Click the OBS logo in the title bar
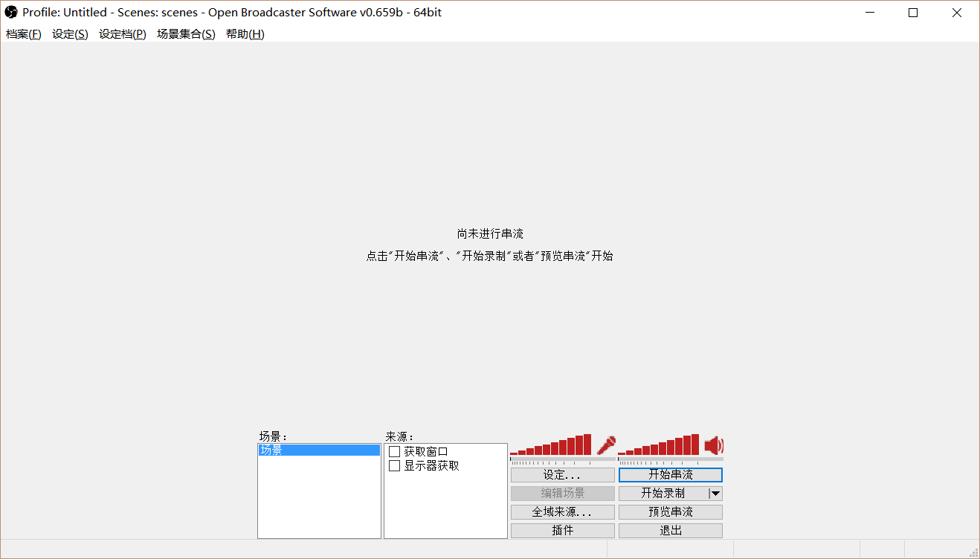Viewport: 980px width, 559px height. (x=11, y=12)
